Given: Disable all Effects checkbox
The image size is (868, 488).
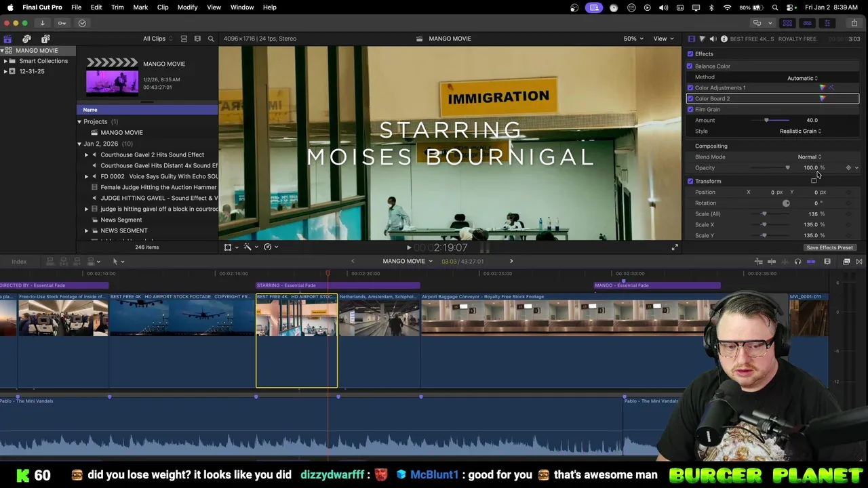Looking at the screenshot, I should 690,54.
